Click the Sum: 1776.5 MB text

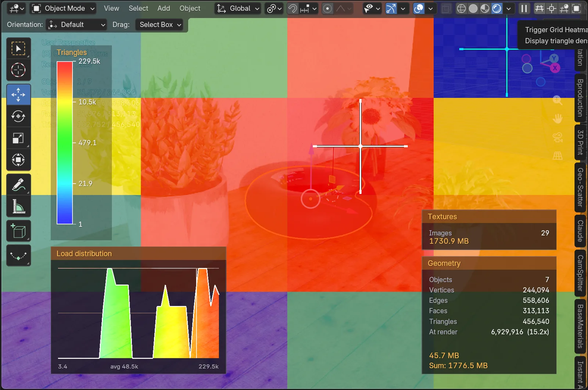458,366
